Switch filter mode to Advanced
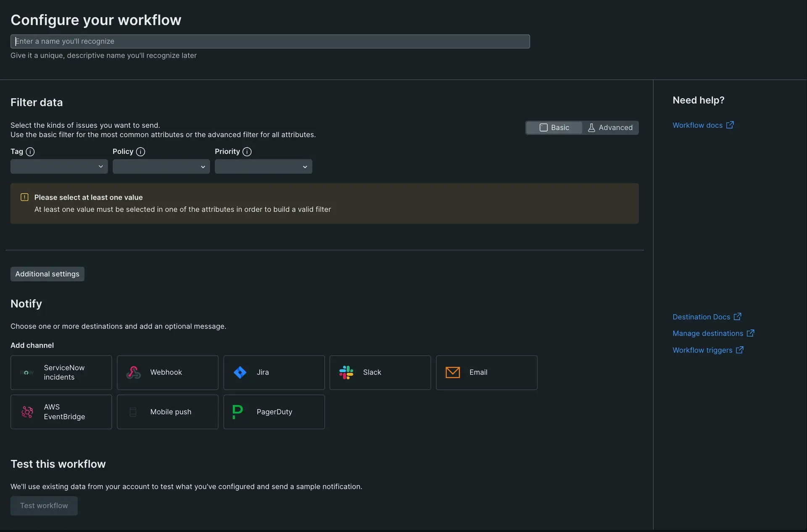 tap(610, 128)
